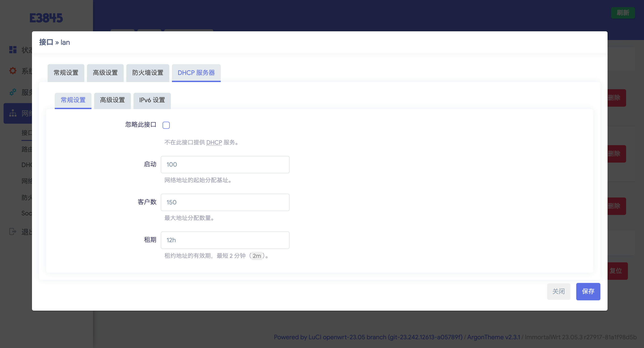
Task: Click the network topology icon in sidebar
Action: click(13, 113)
